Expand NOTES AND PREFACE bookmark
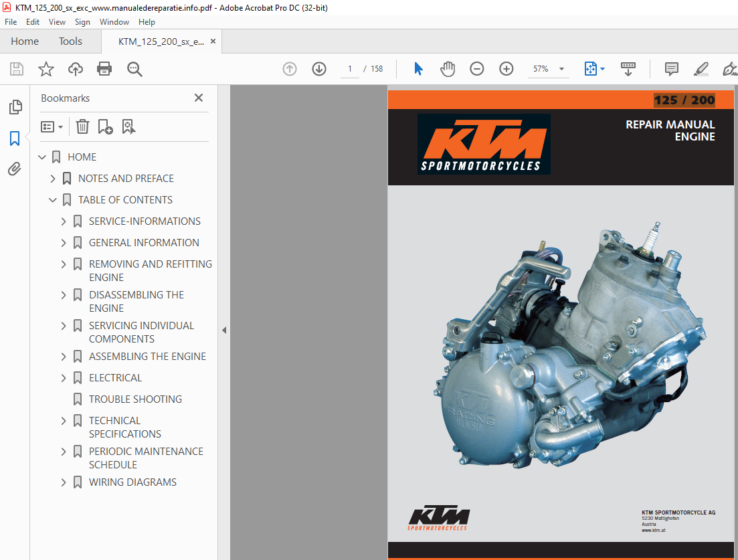Viewport: 738px width, 560px height. pos(53,179)
